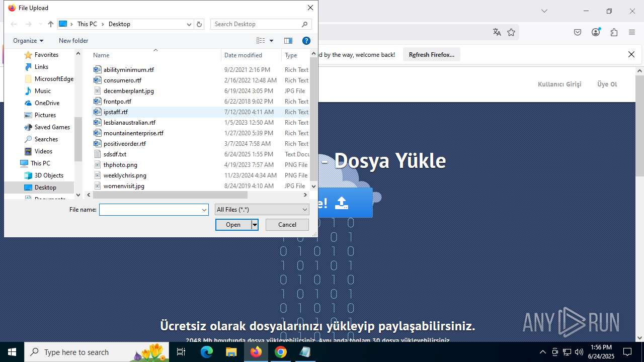Switch to Firefox on the taskbar
This screenshot has width=644, height=362.
click(x=256, y=352)
